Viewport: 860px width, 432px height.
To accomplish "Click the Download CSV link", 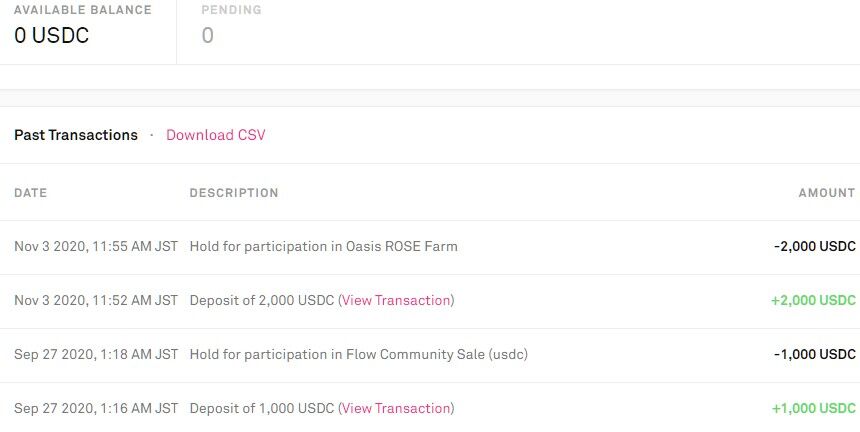I will (x=216, y=135).
